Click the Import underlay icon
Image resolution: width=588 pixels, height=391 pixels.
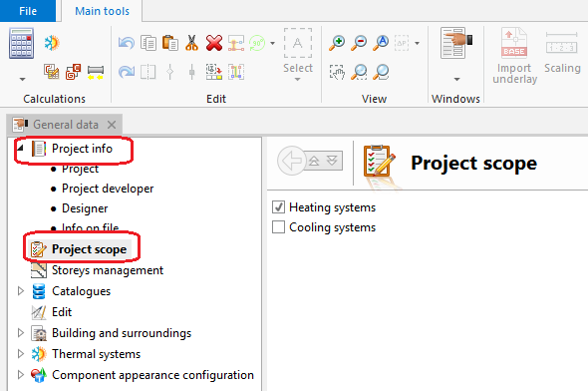514,43
